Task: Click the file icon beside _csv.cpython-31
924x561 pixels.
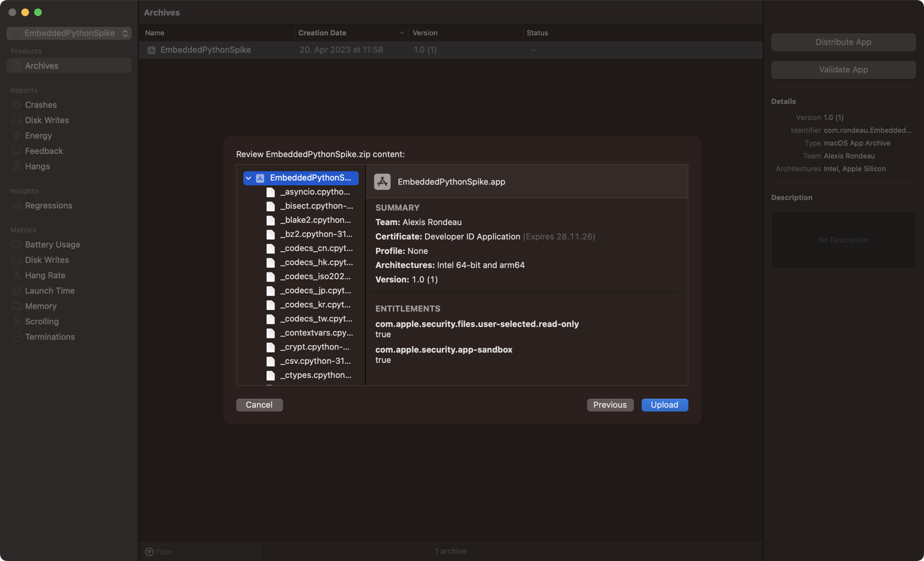Action: click(270, 361)
